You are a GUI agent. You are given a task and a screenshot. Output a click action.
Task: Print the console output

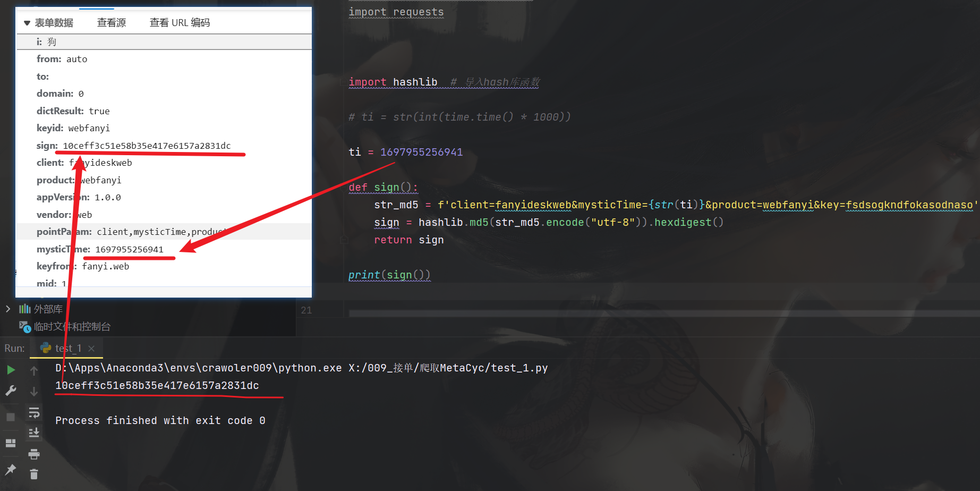[x=34, y=454]
